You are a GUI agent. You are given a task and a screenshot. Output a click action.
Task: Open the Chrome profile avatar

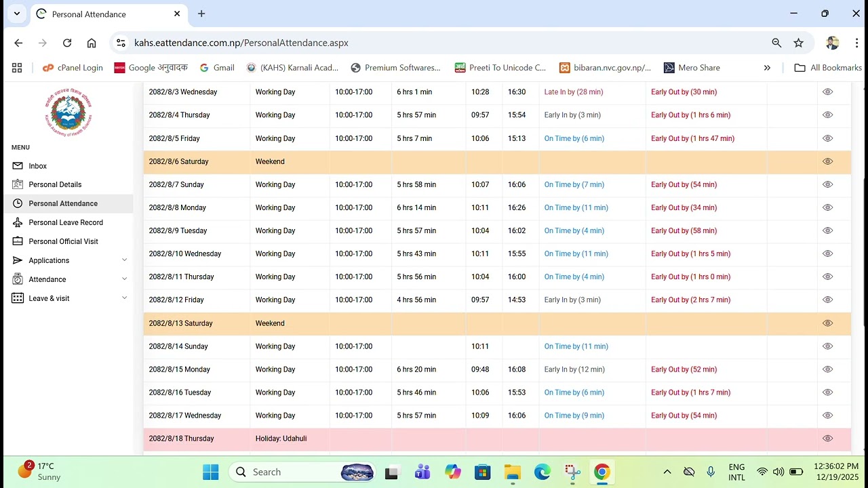tap(833, 43)
